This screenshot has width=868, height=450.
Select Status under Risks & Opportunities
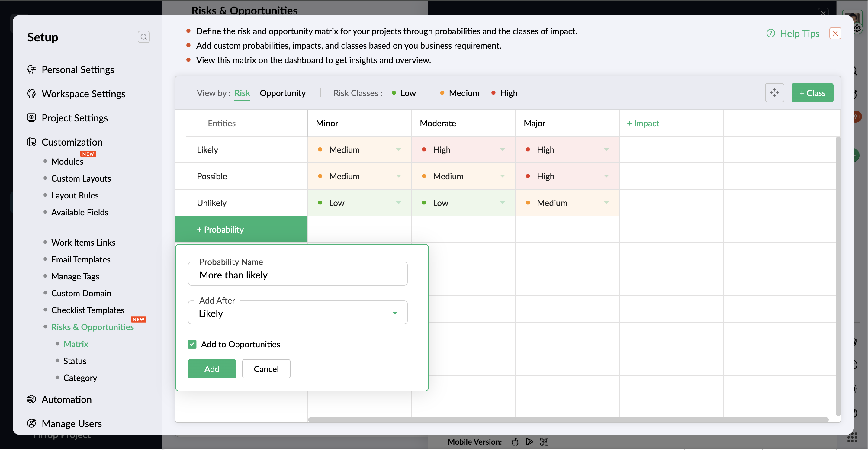75,361
